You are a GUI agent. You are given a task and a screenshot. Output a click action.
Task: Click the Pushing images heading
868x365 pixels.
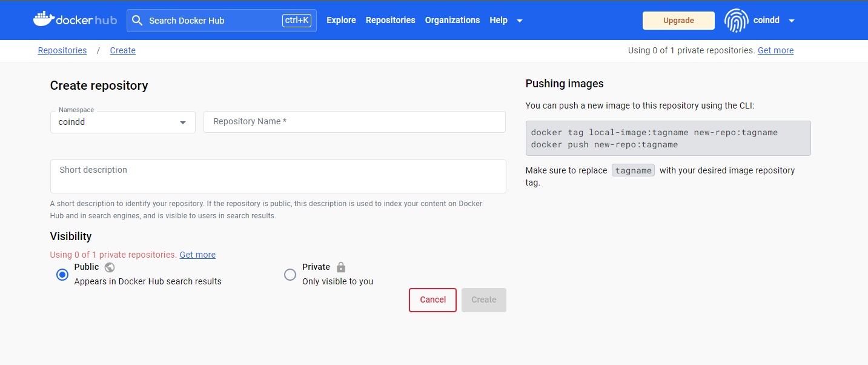click(565, 84)
